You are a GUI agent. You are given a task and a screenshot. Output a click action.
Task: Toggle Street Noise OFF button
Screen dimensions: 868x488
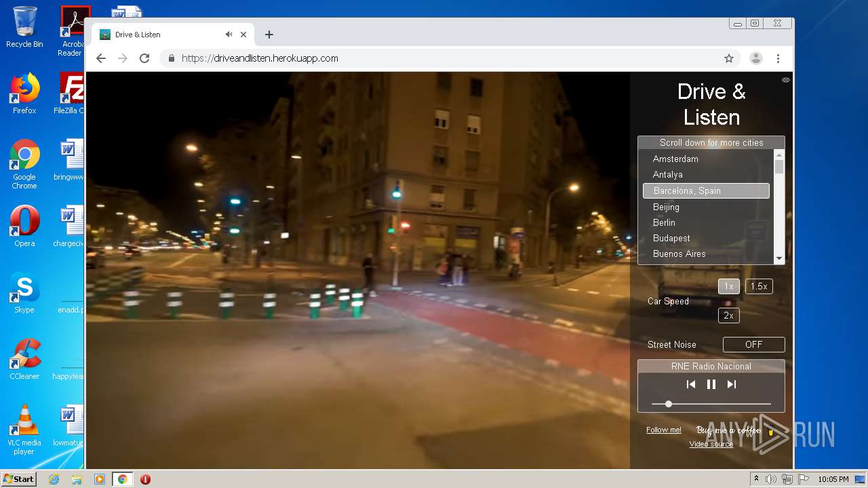pyautogui.click(x=753, y=344)
